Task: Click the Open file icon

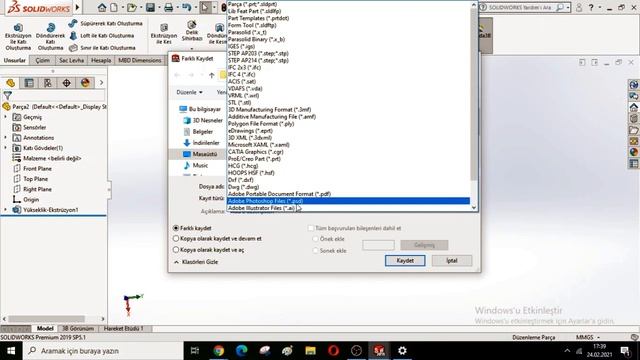Action: pyautogui.click(x=131, y=7)
